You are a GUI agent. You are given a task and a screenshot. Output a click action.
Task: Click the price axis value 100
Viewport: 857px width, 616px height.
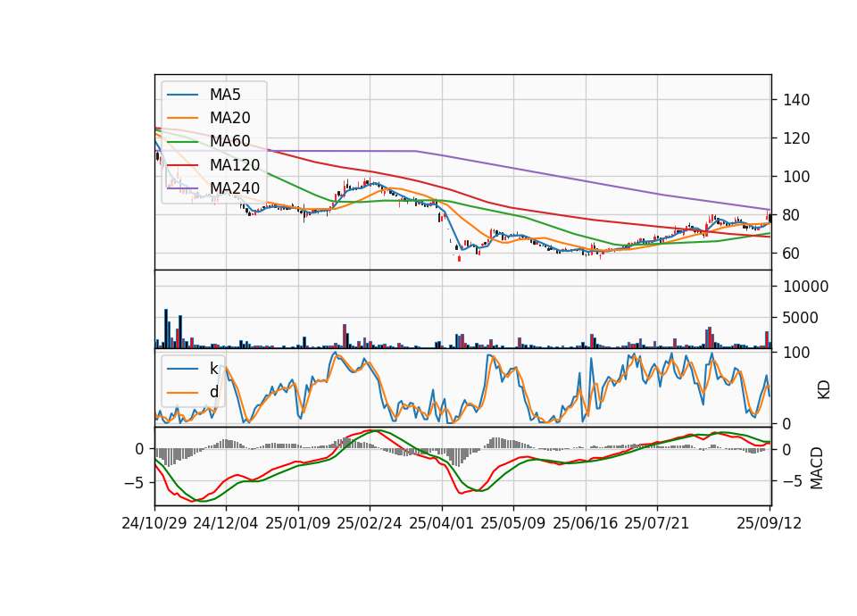click(796, 177)
